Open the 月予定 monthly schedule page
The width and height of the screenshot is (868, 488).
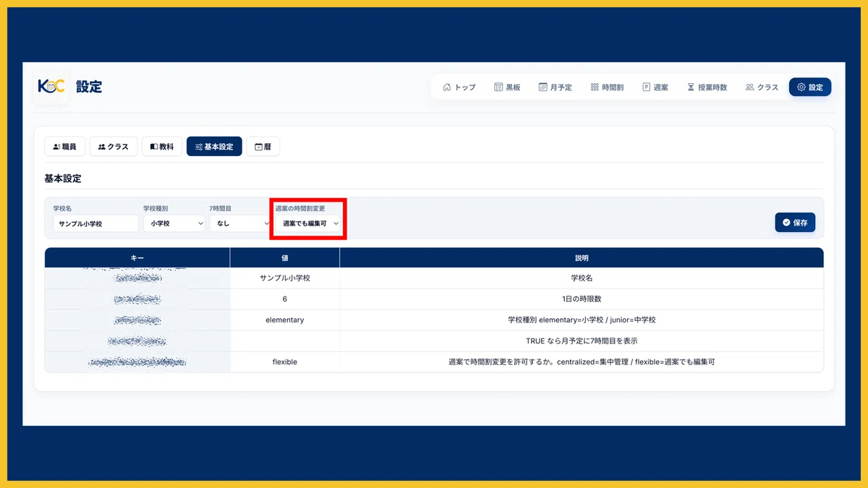[556, 87]
